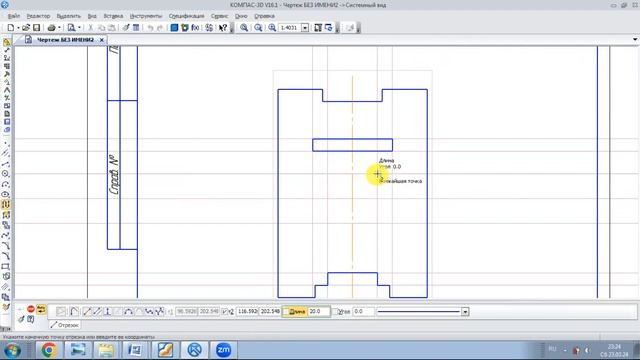Toggle auto-create object button
This screenshot has width=640, height=360.
pyautogui.click(x=41, y=309)
